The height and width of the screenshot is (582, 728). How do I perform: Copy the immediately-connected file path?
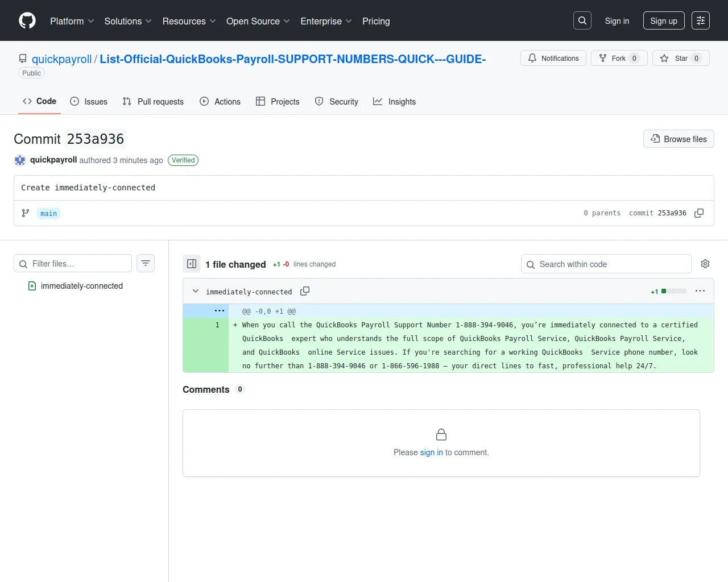point(305,291)
